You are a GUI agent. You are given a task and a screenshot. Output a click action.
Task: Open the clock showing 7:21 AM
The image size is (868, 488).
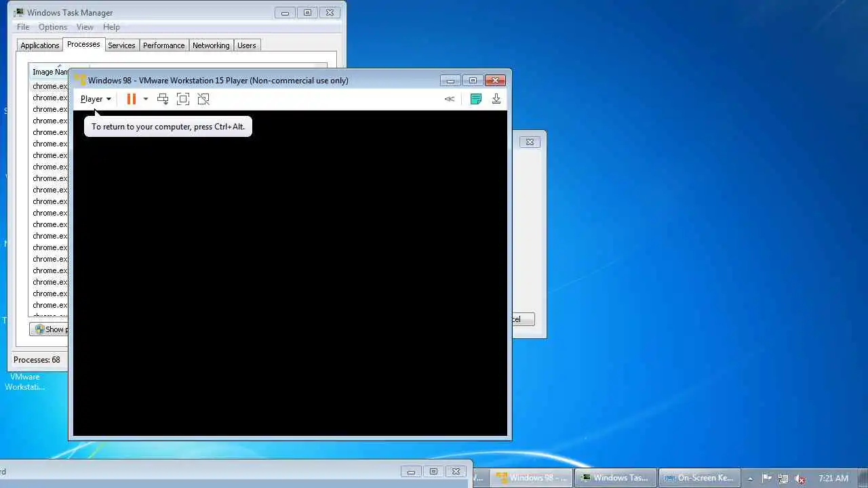pos(833,479)
